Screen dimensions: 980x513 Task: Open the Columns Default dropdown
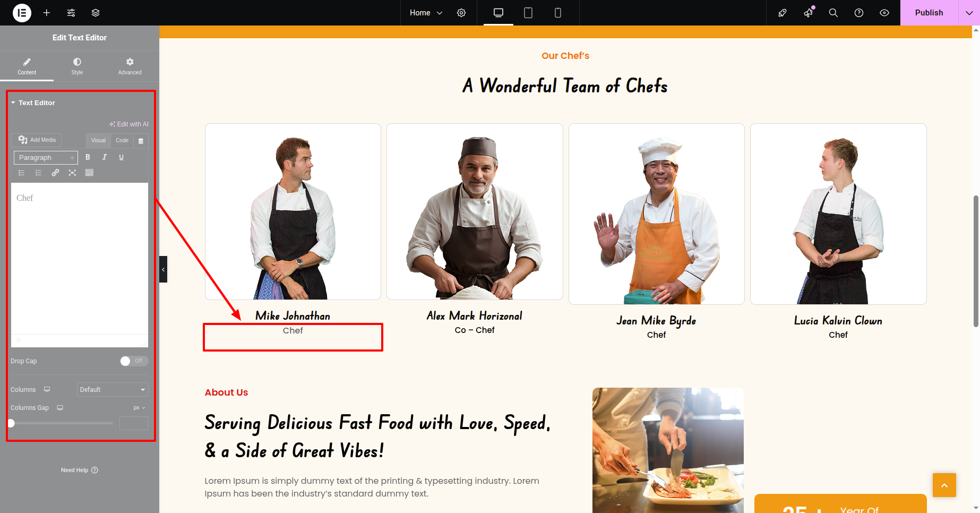coord(112,390)
